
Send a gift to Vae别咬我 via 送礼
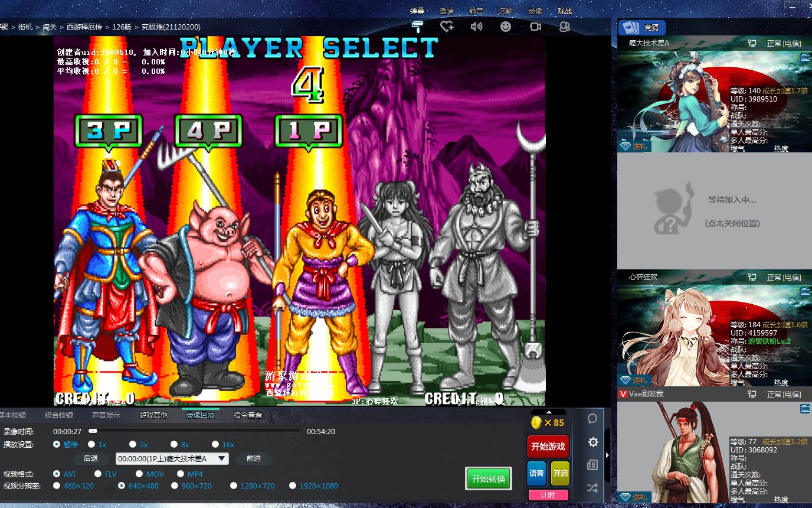(633, 497)
